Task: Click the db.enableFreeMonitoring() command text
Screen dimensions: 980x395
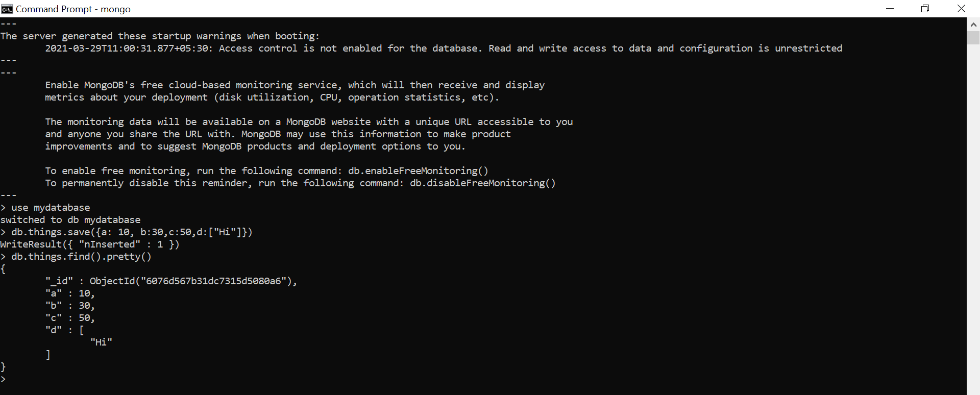Action: coord(418,171)
